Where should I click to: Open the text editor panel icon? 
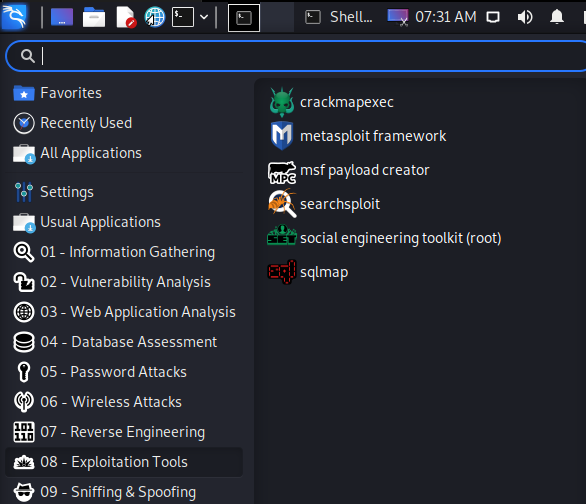click(125, 17)
